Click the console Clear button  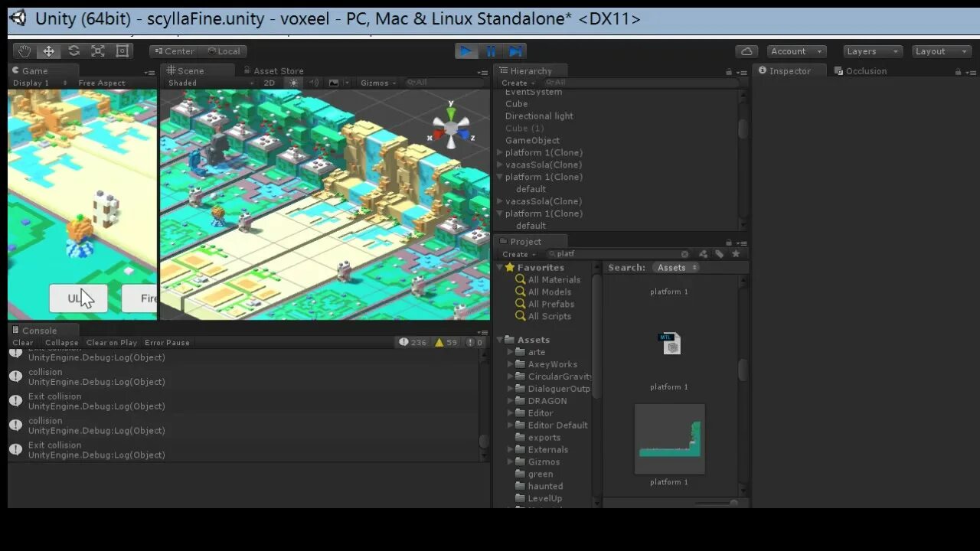pos(23,342)
